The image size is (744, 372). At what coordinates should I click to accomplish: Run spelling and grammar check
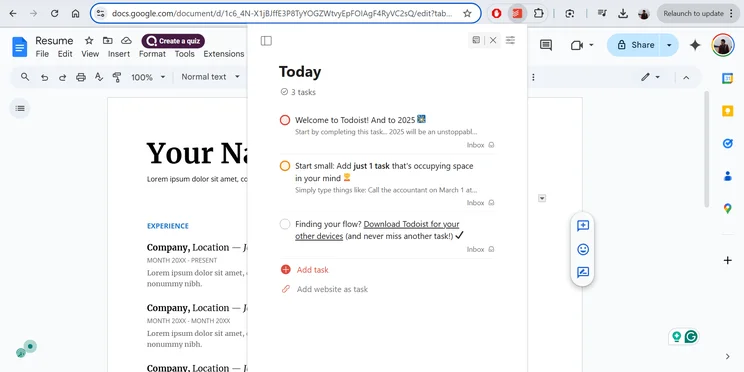point(99,77)
